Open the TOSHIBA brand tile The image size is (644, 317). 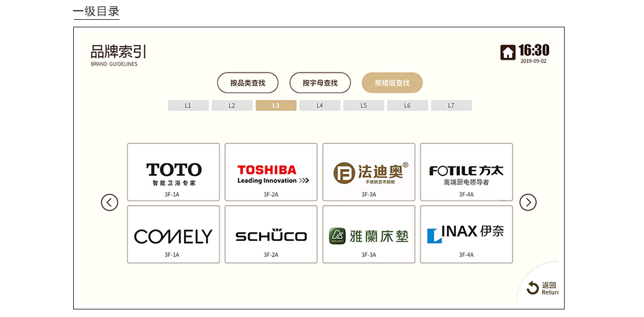271,172
